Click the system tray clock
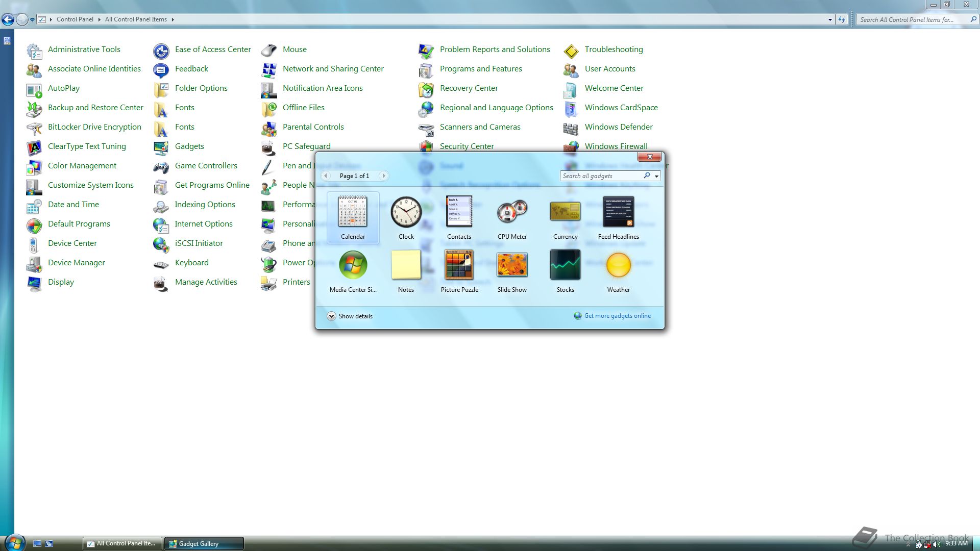Viewport: 980px width, 551px height. [956, 543]
